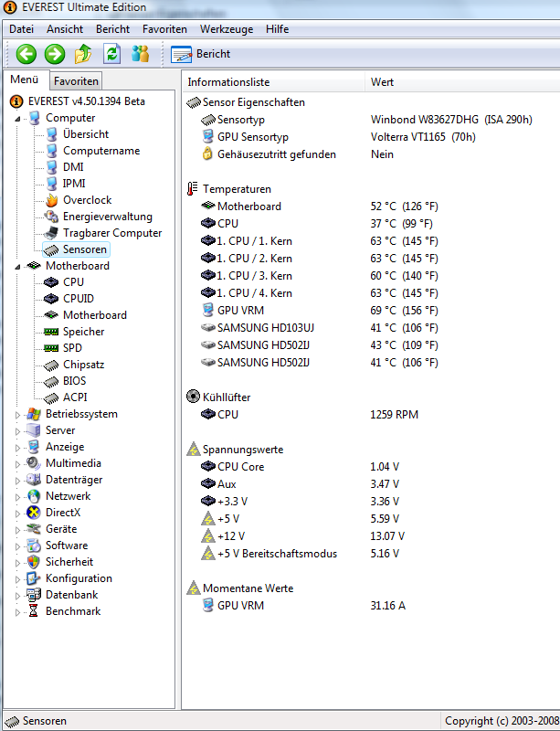The height and width of the screenshot is (731, 560).
Task: Select the Overclock flame item in tree
Action: (87, 200)
